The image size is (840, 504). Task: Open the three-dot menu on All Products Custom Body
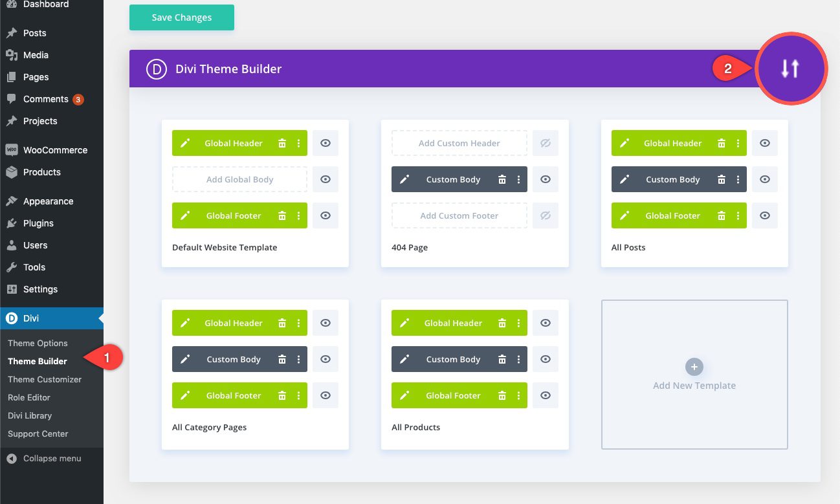[x=517, y=359]
